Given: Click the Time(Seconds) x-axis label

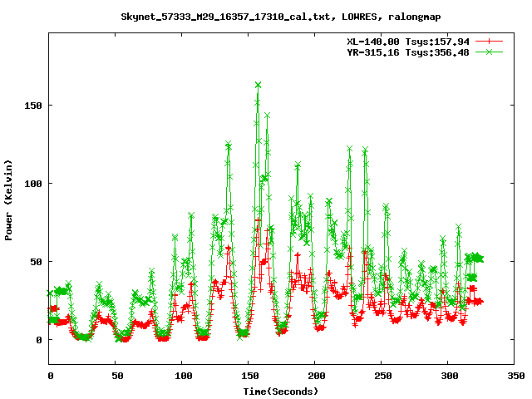Looking at the screenshot, I should pyautogui.click(x=281, y=391).
